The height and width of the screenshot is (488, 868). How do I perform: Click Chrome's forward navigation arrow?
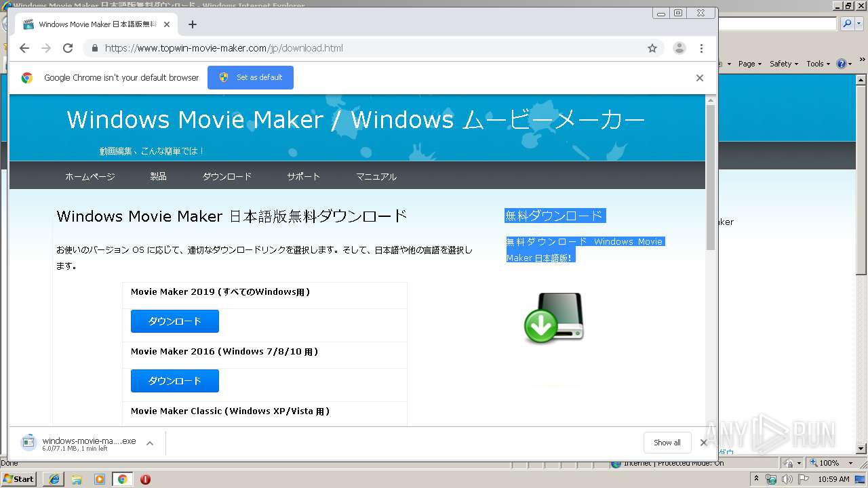click(x=46, y=48)
